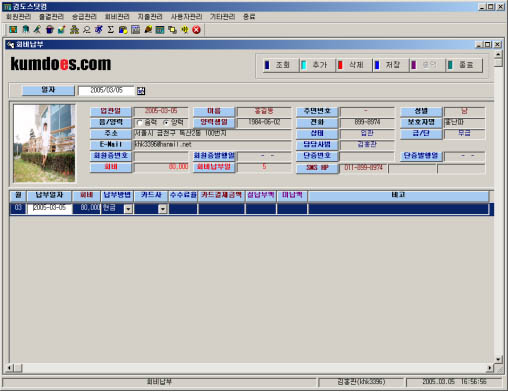Viewport: 508px width, 392px height.
Task: Click the row's 03 month cell
Action: click(18, 208)
